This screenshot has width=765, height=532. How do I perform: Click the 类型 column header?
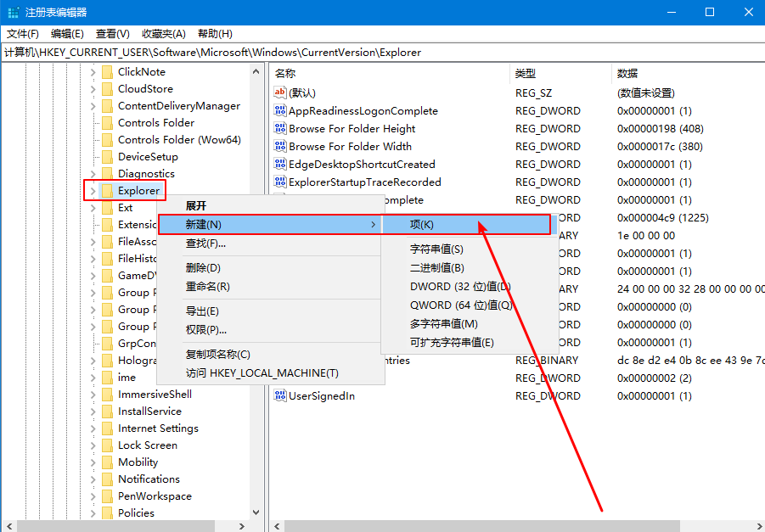pyautogui.click(x=526, y=74)
